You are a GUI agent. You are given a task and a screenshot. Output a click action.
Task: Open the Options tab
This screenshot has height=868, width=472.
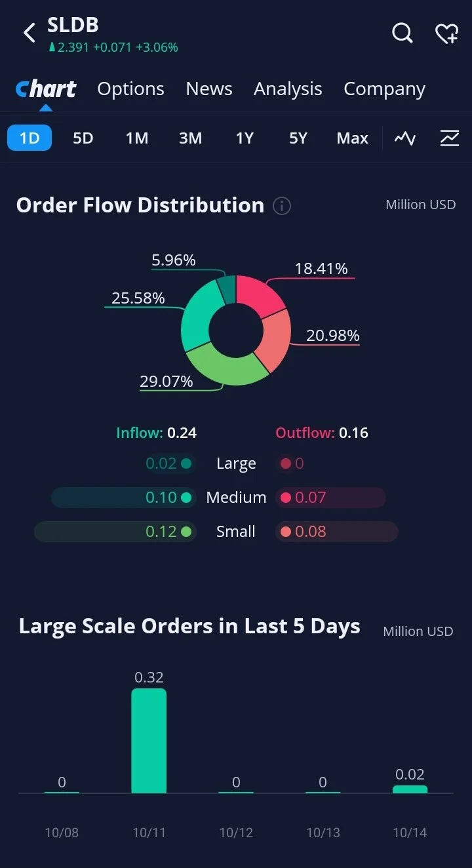pyautogui.click(x=131, y=89)
